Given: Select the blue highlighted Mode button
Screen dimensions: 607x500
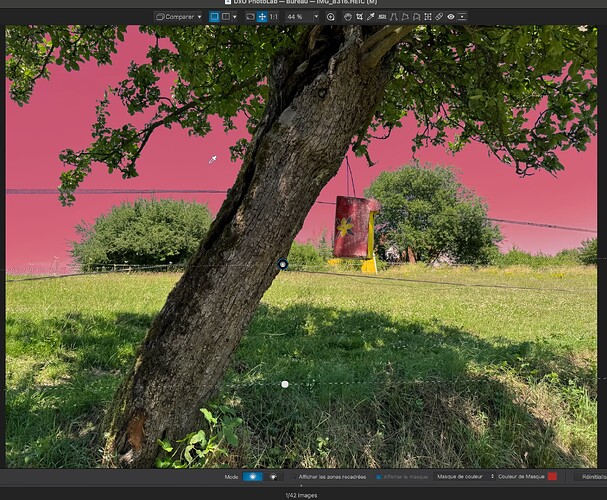Looking at the screenshot, I should coord(252,477).
